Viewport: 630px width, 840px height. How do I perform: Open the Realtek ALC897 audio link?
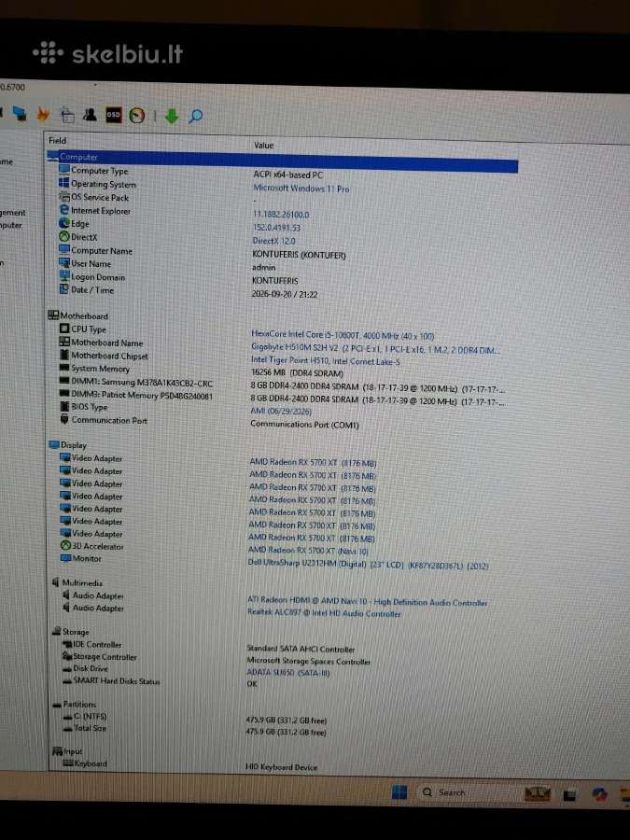[324, 613]
